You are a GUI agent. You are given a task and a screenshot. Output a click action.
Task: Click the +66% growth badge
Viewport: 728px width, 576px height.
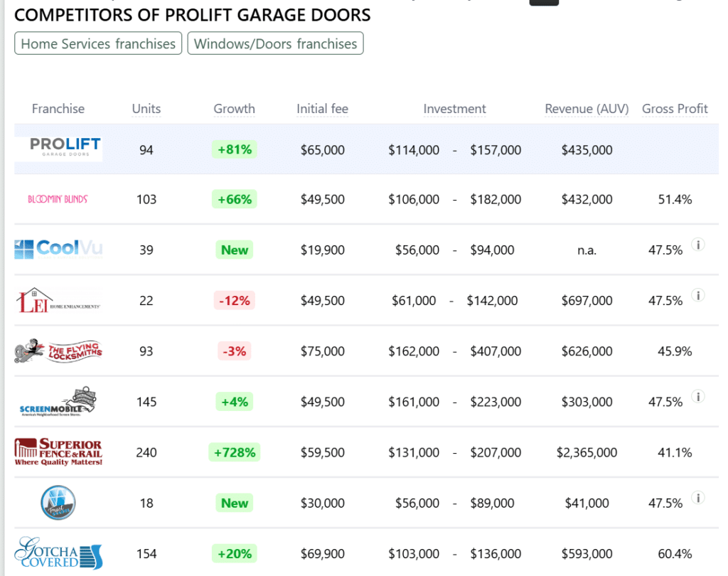(x=235, y=199)
